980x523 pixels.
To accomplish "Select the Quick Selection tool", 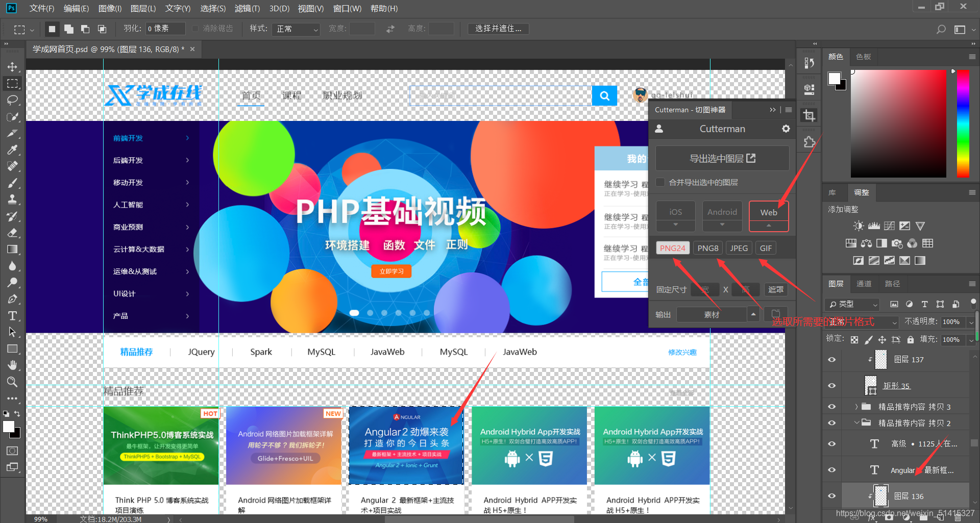I will click(12, 116).
